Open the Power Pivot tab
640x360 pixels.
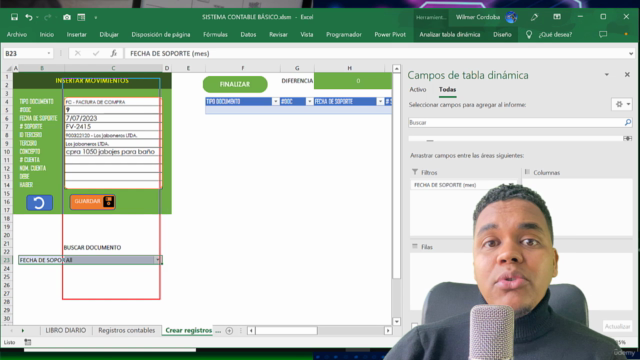point(390,35)
